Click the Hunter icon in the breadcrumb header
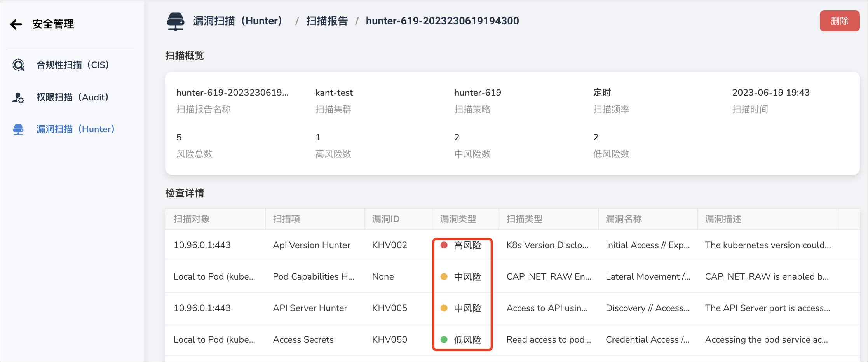Screen dimensions: 868x362 coord(176,21)
